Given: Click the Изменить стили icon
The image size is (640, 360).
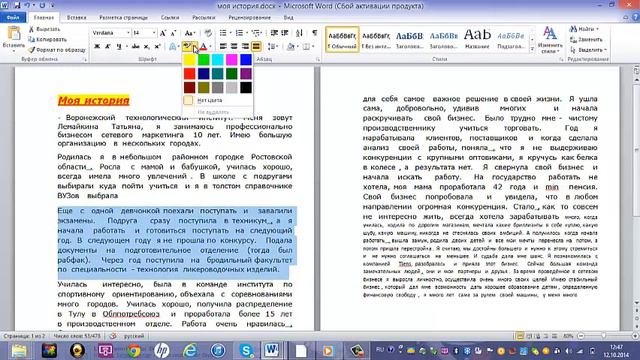Looking at the screenshot, I should click(x=550, y=33).
